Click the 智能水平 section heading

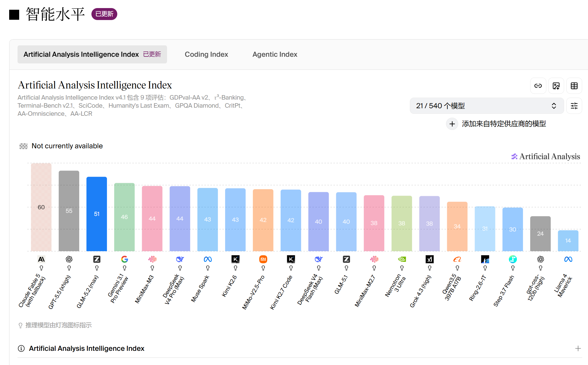point(55,14)
